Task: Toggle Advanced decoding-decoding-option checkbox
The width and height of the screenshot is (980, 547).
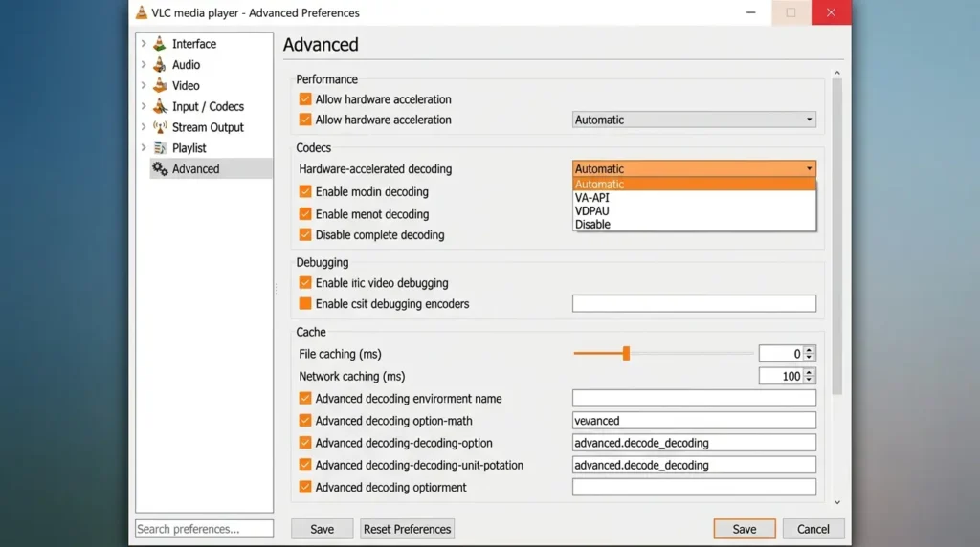Action: (305, 442)
